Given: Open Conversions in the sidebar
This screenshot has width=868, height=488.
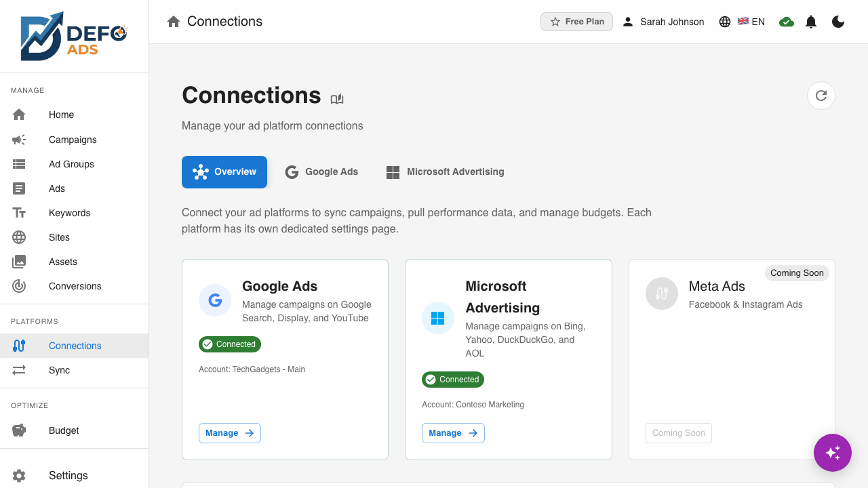Looking at the screenshot, I should [x=74, y=286].
